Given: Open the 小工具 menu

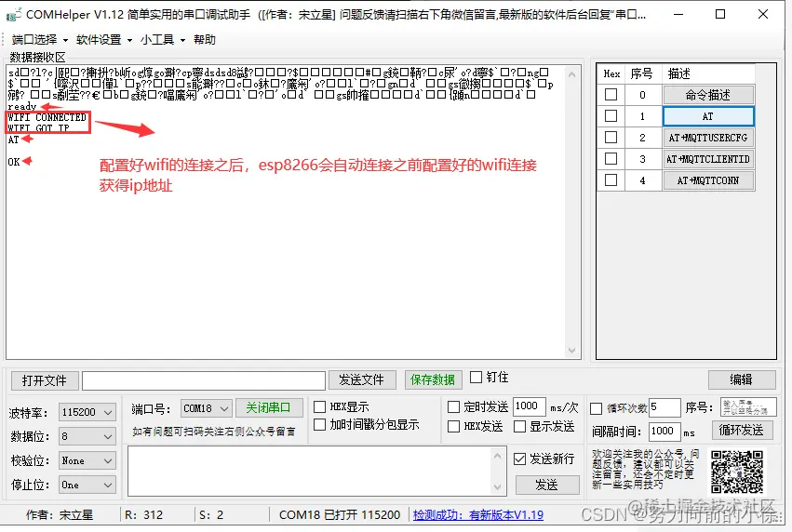Looking at the screenshot, I should (163, 39).
